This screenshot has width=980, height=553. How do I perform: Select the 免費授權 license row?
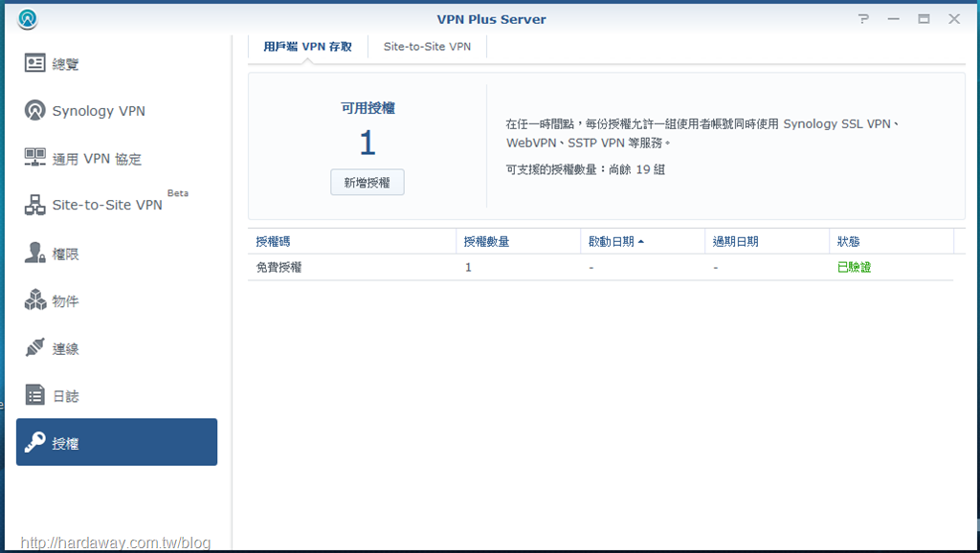tap(601, 268)
